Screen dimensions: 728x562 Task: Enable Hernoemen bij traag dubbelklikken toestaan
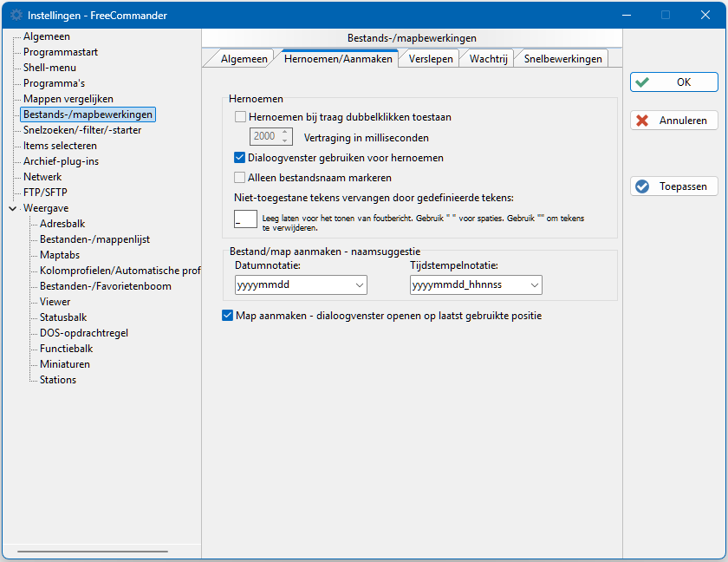tap(240, 117)
